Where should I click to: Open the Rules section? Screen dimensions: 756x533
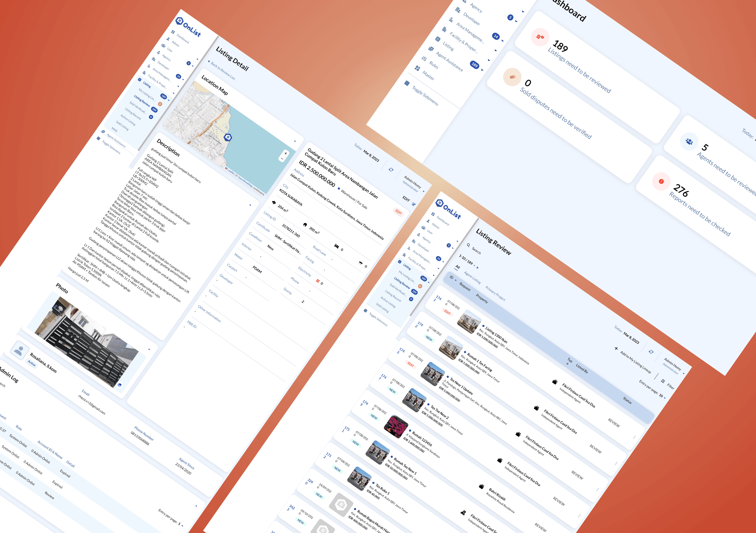pyautogui.click(x=434, y=66)
